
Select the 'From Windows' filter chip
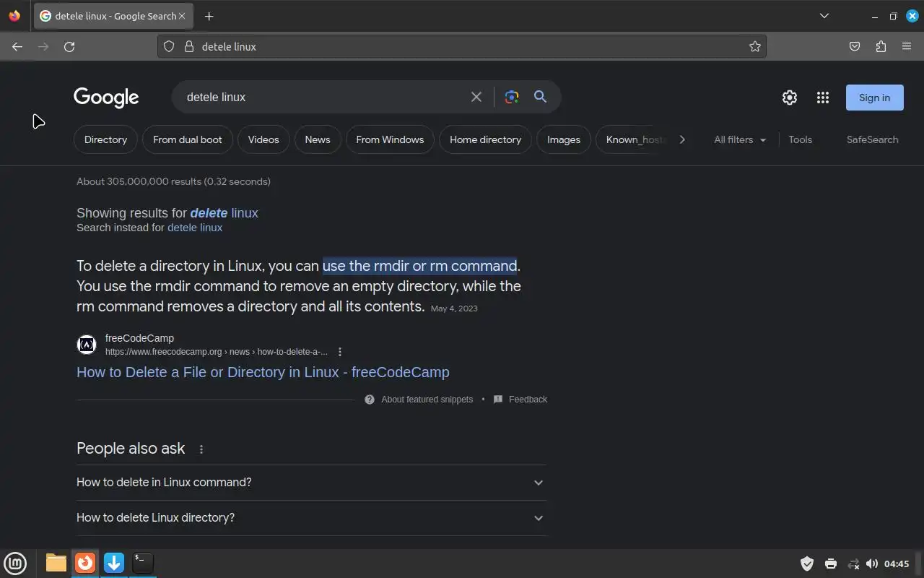[x=390, y=139]
